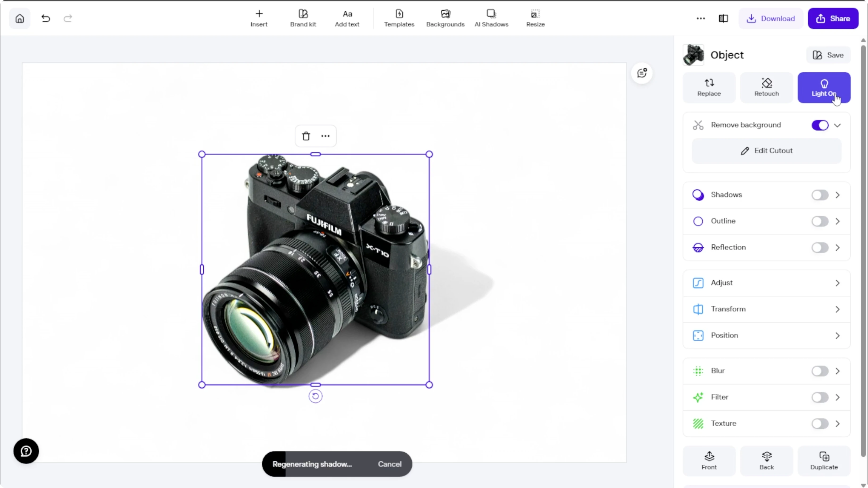
Task: Download the image
Action: click(771, 19)
